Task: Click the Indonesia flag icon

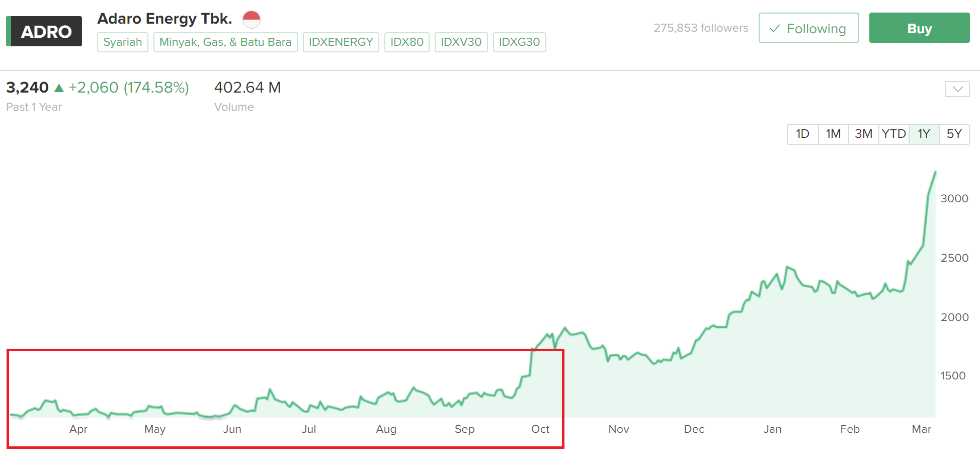Action: coord(251,20)
